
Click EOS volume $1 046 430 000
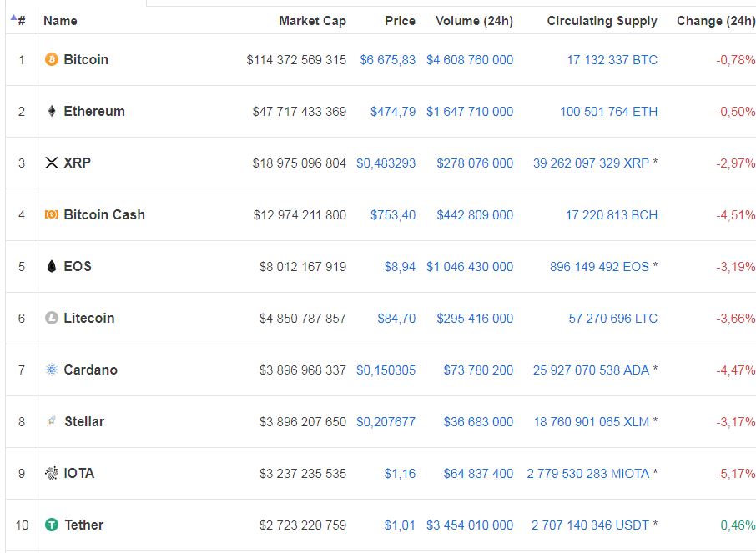pyautogui.click(x=470, y=267)
